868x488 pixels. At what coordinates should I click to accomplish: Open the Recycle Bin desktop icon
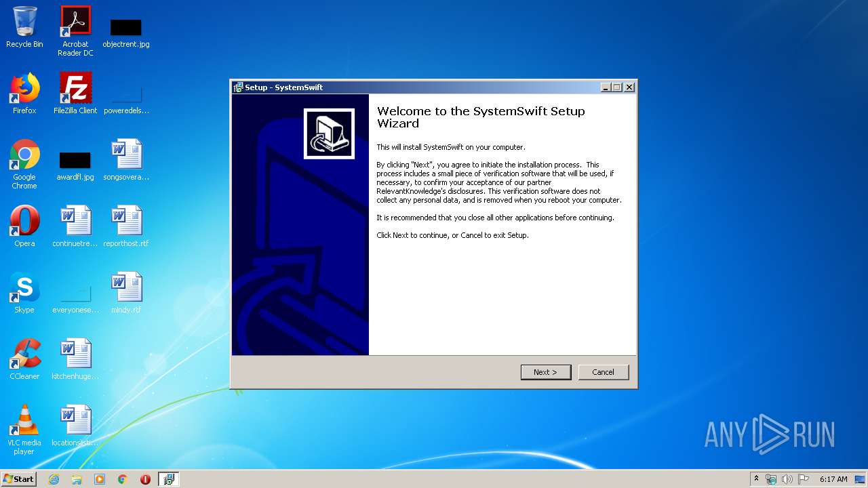[x=24, y=27]
